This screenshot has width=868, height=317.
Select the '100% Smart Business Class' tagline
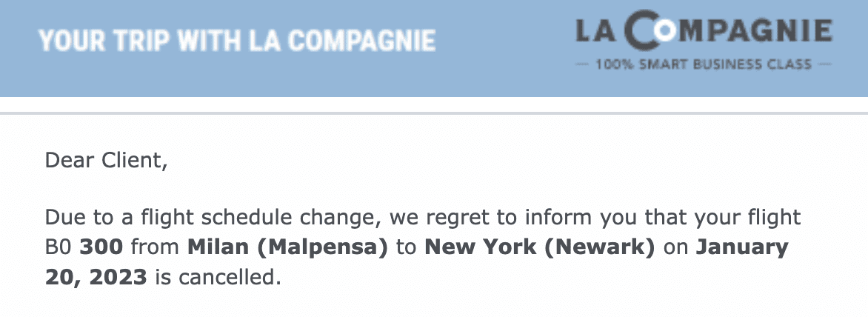(x=704, y=64)
